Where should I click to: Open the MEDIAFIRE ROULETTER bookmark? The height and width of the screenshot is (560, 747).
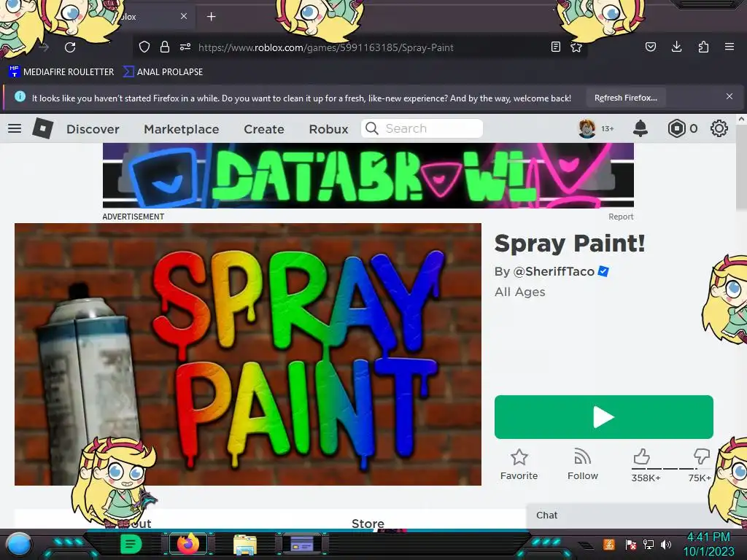pos(61,72)
